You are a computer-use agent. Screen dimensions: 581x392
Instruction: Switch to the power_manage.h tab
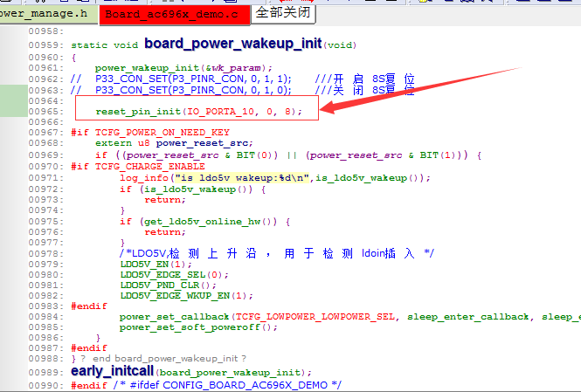[x=48, y=14]
